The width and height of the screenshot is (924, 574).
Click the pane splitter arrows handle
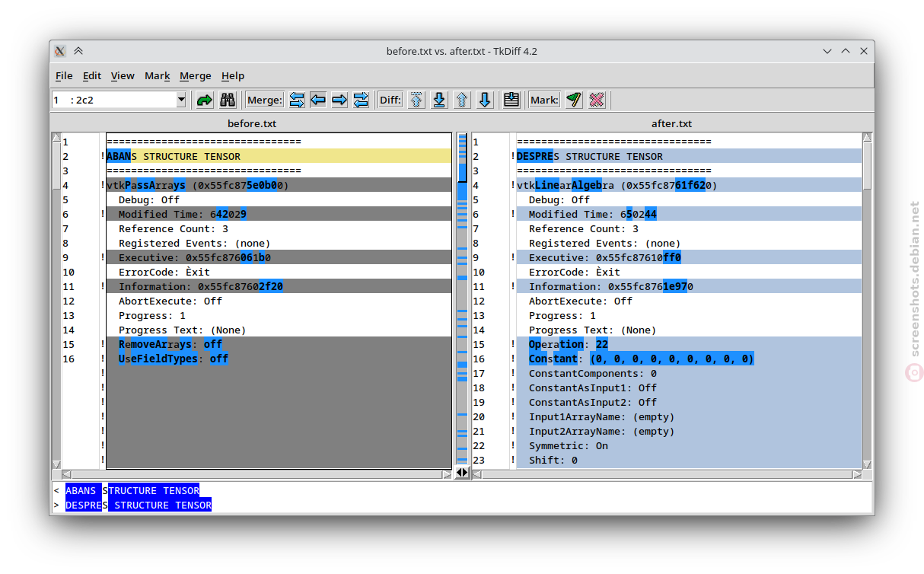click(x=462, y=473)
